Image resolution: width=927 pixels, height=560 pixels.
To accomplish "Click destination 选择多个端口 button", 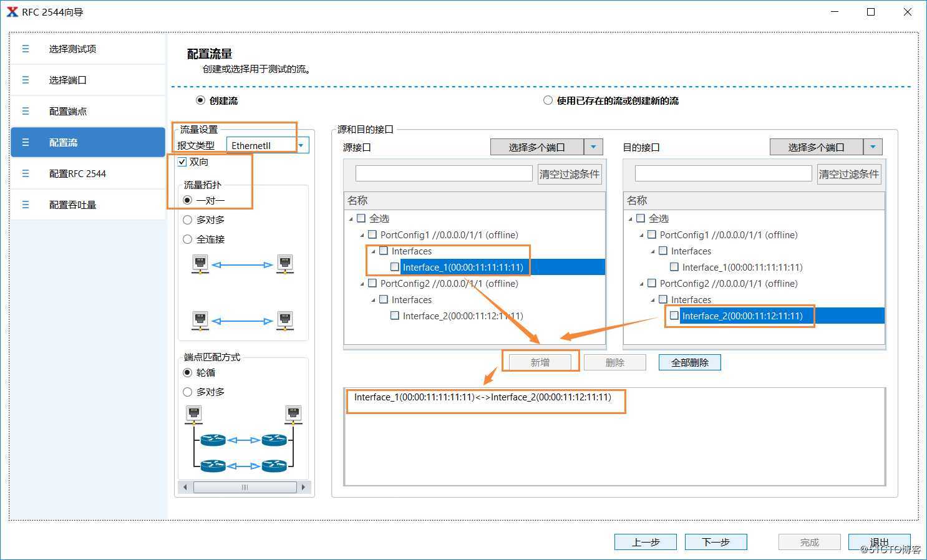I will tap(817, 147).
